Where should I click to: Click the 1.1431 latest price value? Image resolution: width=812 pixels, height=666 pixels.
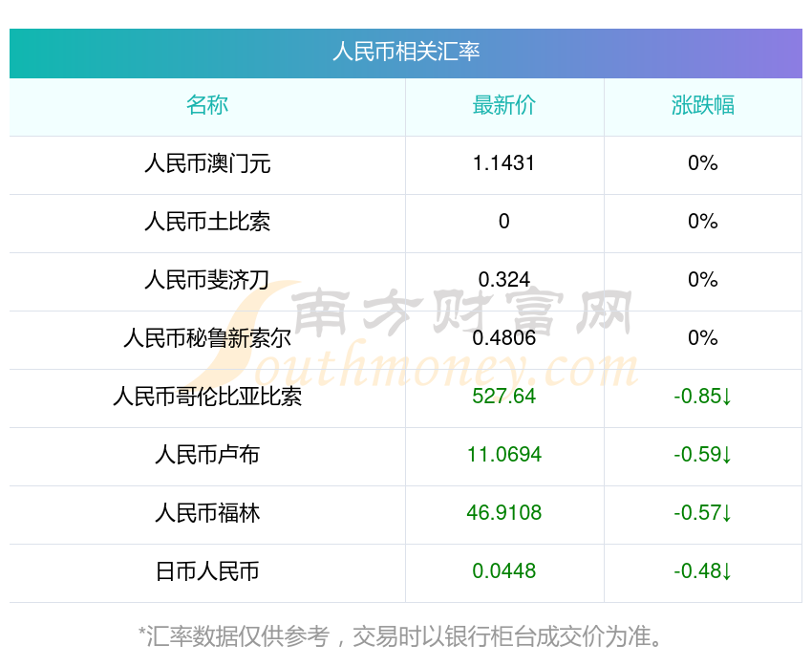tap(503, 163)
